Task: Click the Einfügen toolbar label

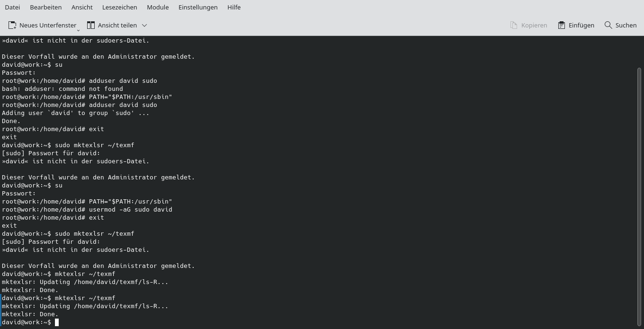Action: click(x=581, y=25)
